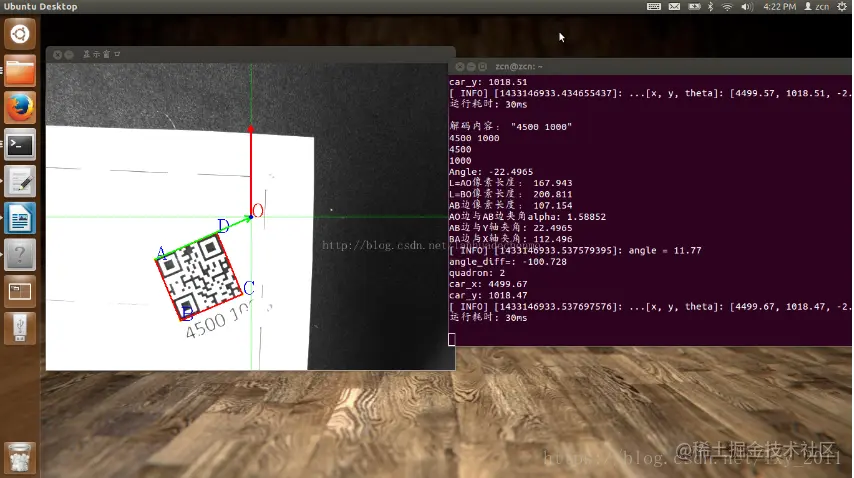Open the Ubuntu Dash home launcher

20,34
